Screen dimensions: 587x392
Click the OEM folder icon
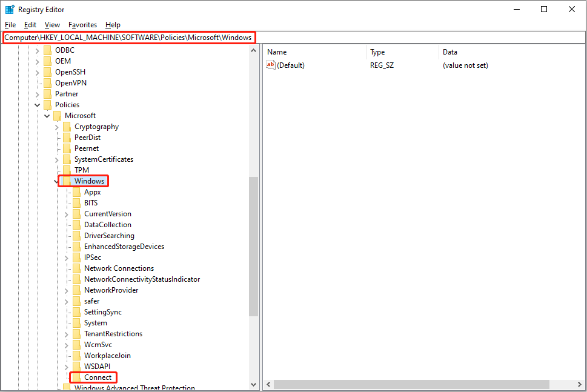point(47,61)
